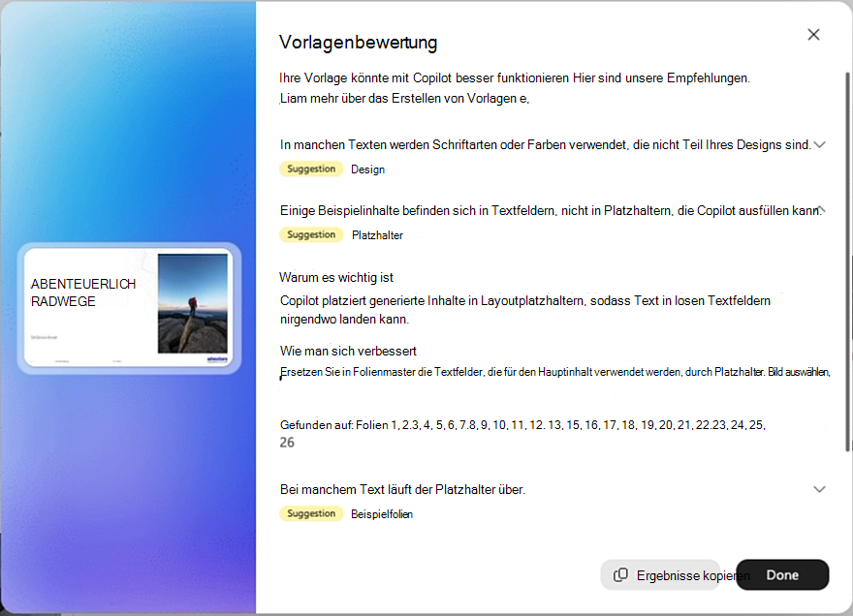Click the dialog's vertical scrollbar
This screenshot has width=853, height=616.
(x=847, y=261)
